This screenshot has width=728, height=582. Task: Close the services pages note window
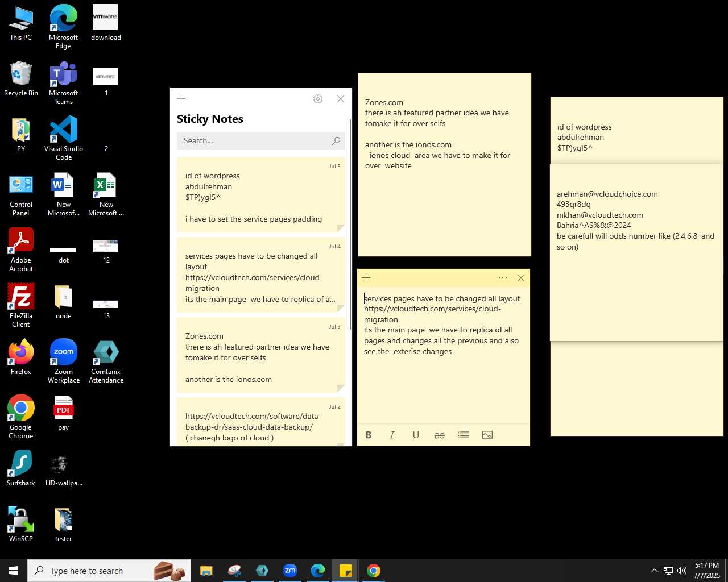click(x=521, y=278)
